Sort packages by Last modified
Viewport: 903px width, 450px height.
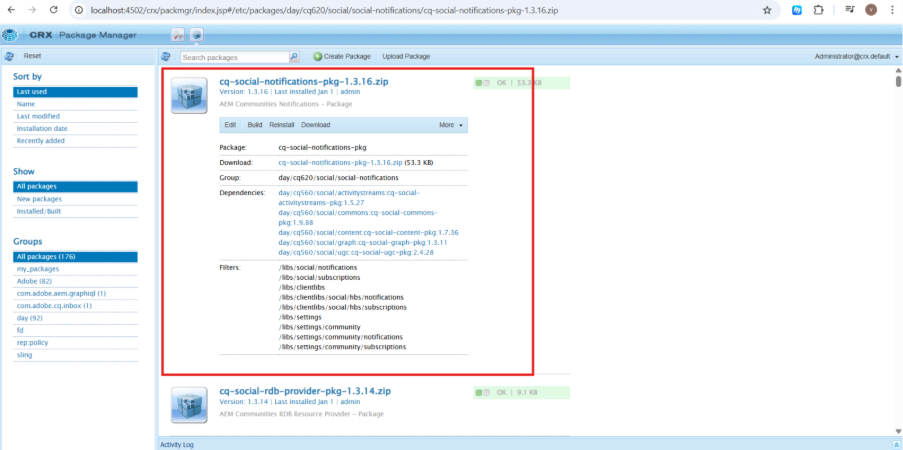coord(38,116)
